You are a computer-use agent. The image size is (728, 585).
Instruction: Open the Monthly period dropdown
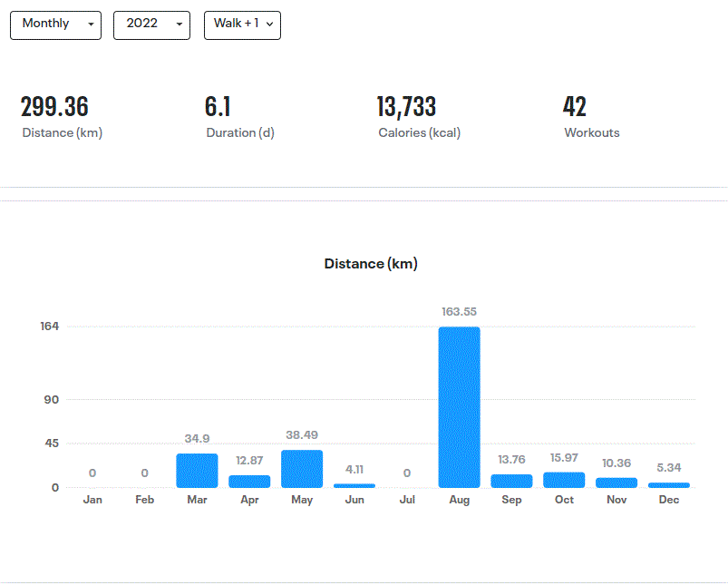55,24
